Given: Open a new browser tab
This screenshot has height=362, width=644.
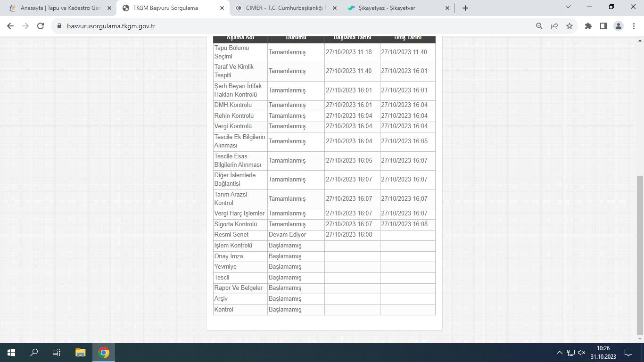Looking at the screenshot, I should [465, 8].
